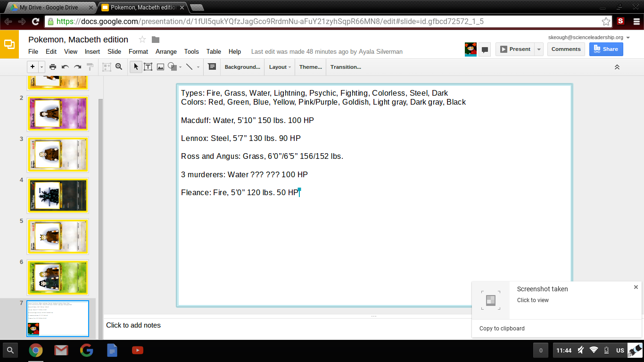Screen dimensions: 644x362
Task: Open the Layout dropdown
Action: point(280,67)
